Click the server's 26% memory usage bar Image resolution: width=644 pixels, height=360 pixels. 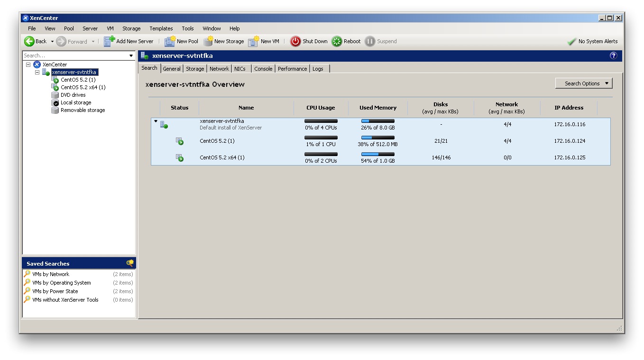(378, 121)
